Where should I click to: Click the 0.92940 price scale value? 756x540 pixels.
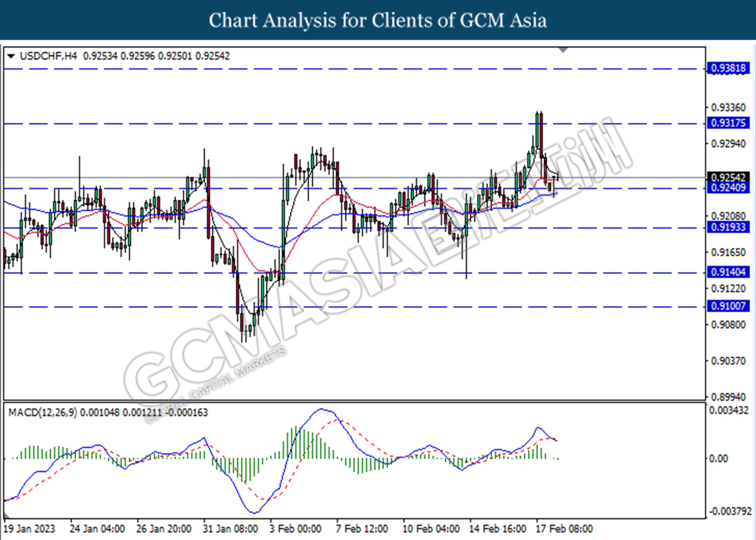(728, 144)
